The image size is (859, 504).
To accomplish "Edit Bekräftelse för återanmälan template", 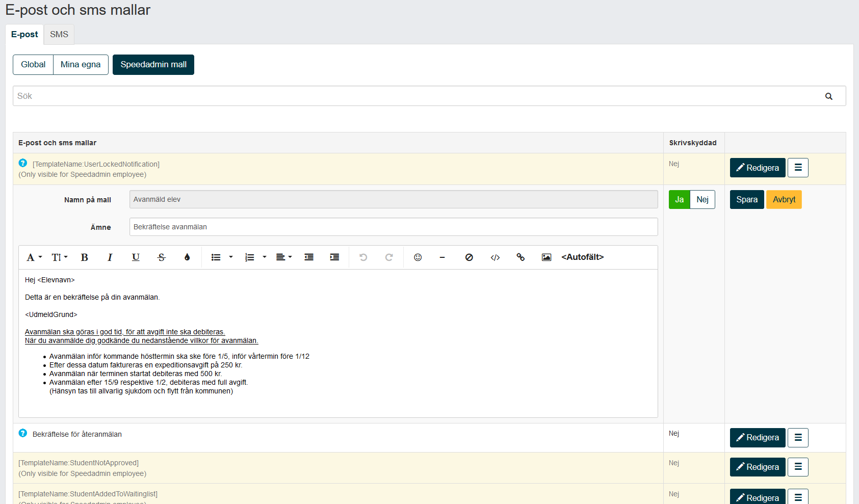I will coord(758,438).
